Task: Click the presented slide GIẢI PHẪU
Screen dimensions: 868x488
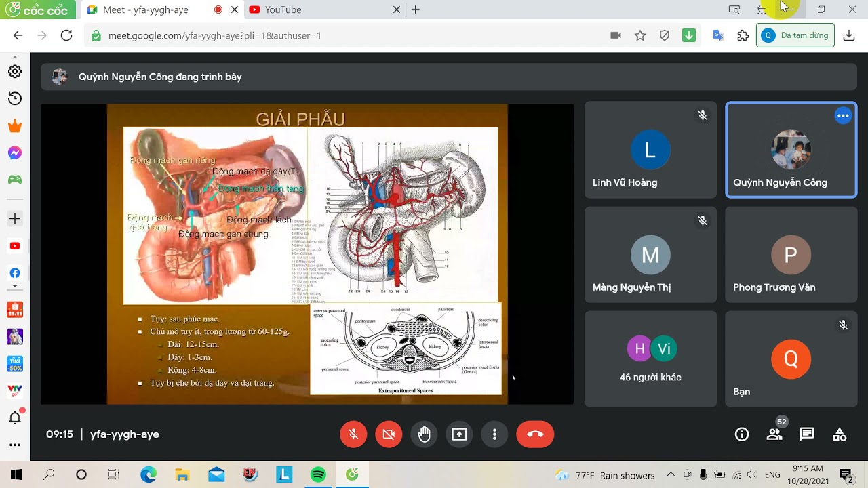Action: point(307,254)
